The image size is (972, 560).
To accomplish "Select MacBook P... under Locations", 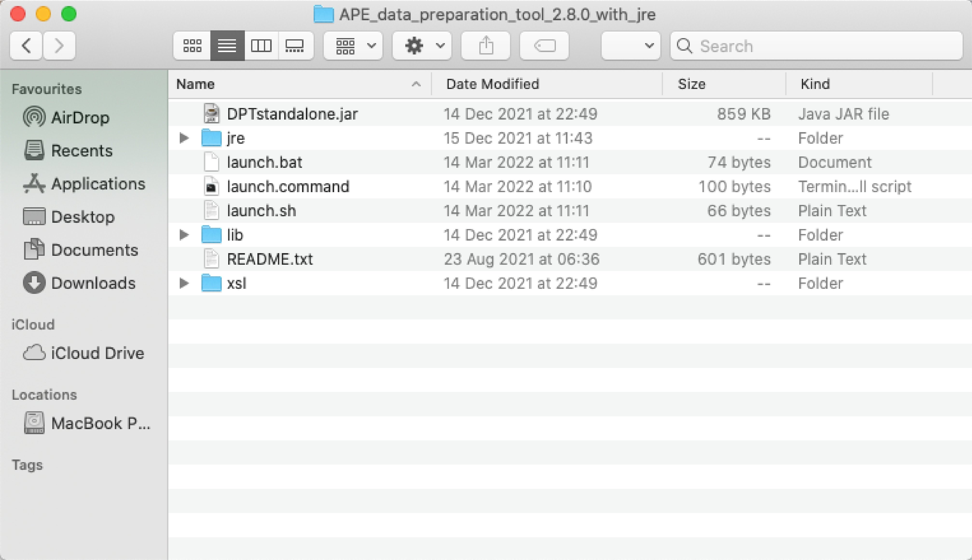I will point(87,423).
